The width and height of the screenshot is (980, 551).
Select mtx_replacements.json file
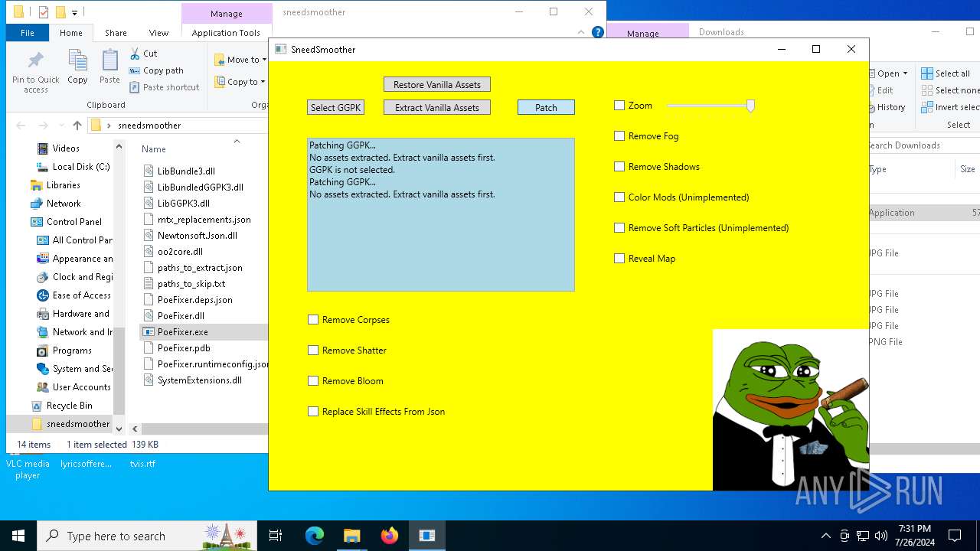pyautogui.click(x=204, y=220)
